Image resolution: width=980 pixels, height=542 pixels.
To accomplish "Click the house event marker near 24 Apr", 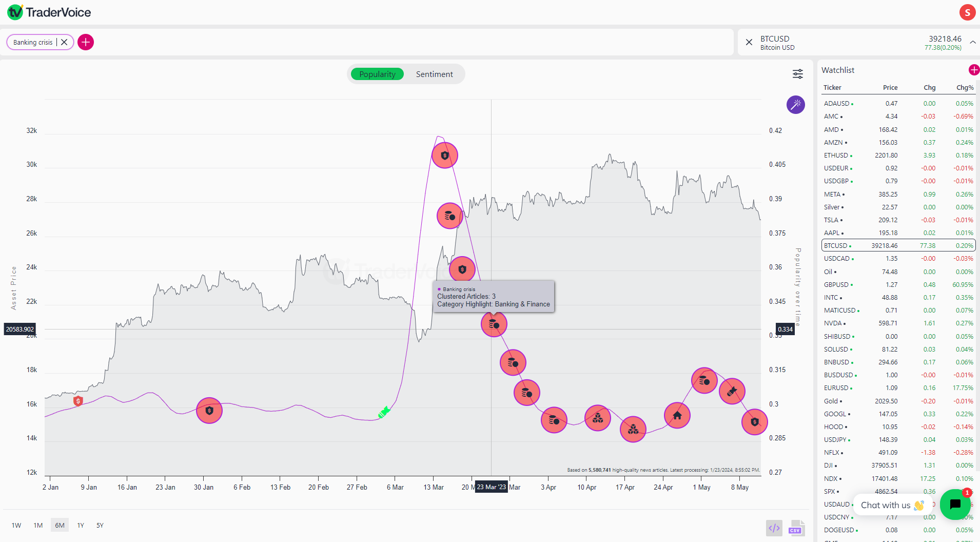I will click(x=677, y=415).
